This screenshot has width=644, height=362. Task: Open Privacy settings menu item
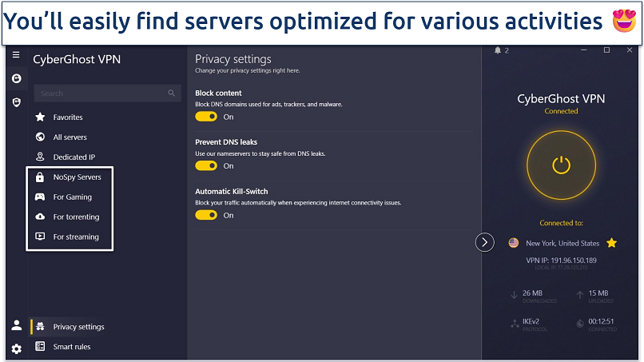(78, 327)
